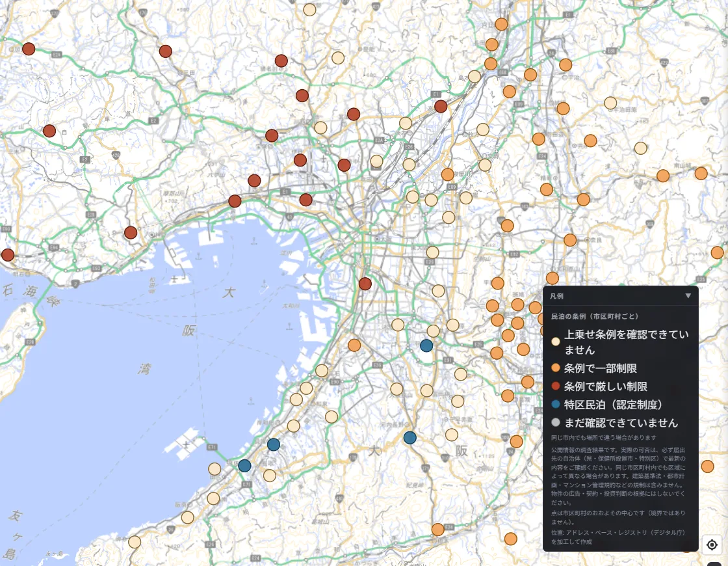728x566 pixels.
Task: Collapse the 凡例 legend panel arrow
Action: pos(688,295)
